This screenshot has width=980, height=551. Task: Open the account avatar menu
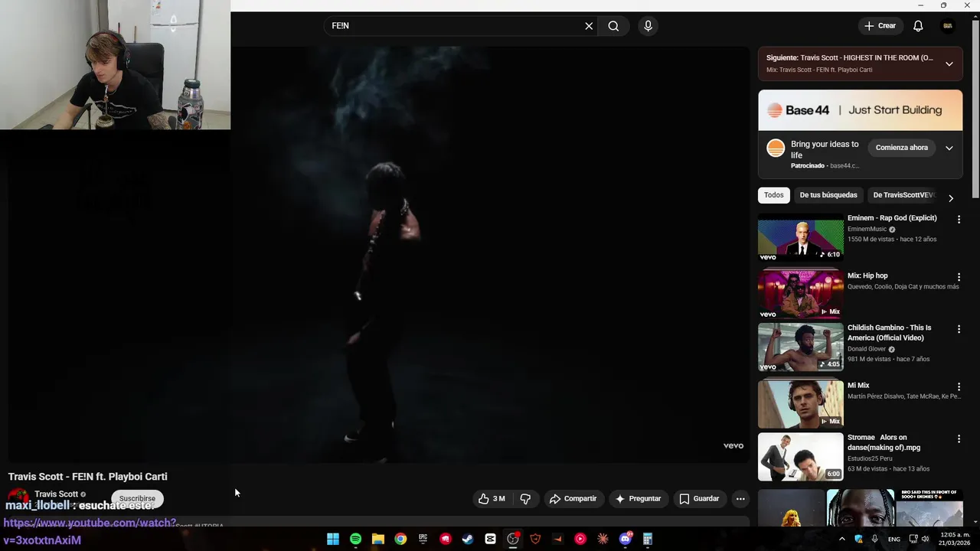(948, 26)
